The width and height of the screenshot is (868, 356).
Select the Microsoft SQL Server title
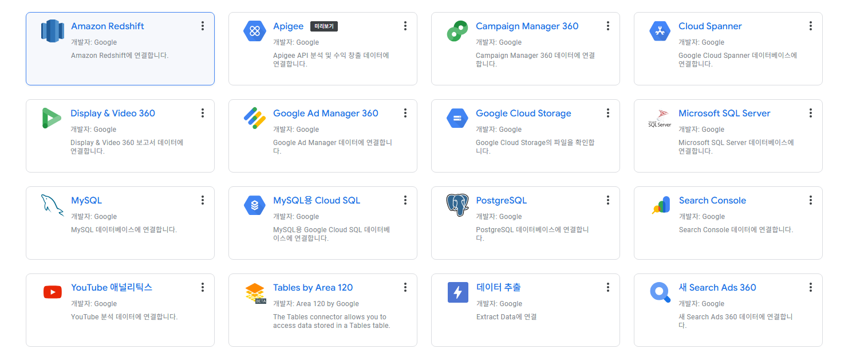[724, 114]
